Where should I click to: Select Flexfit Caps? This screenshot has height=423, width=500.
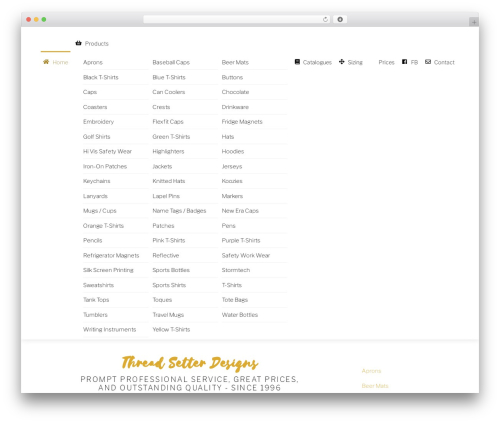(x=168, y=122)
